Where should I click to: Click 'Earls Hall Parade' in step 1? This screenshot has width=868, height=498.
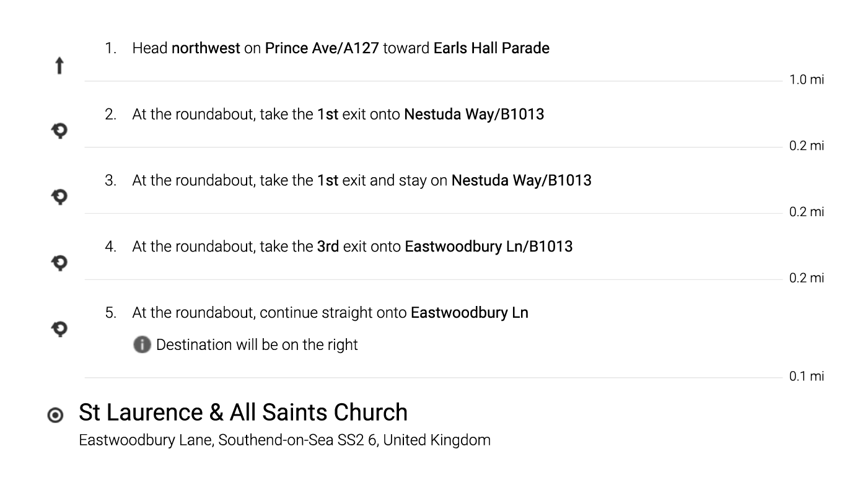click(491, 48)
